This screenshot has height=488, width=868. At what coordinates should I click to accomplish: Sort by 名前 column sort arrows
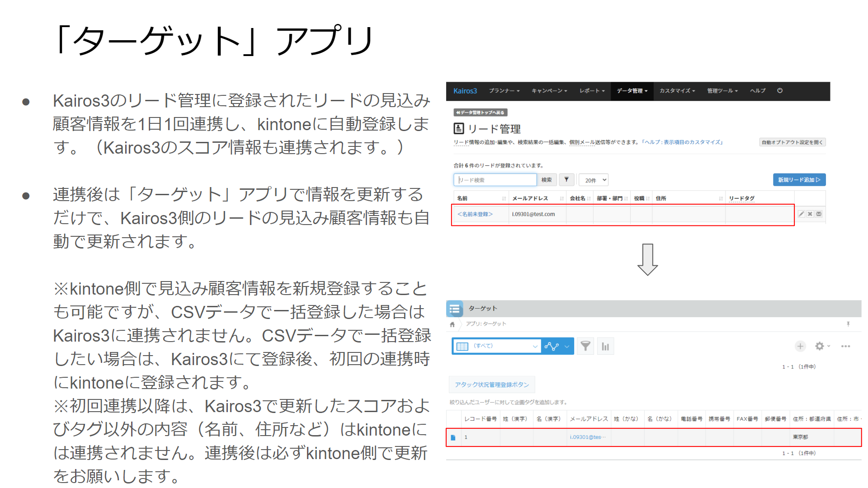(x=504, y=199)
